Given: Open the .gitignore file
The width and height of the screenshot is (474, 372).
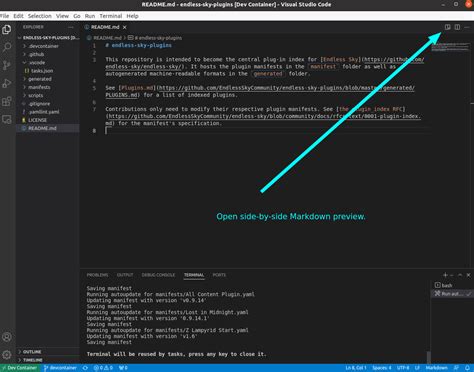Looking at the screenshot, I should pos(39,104).
